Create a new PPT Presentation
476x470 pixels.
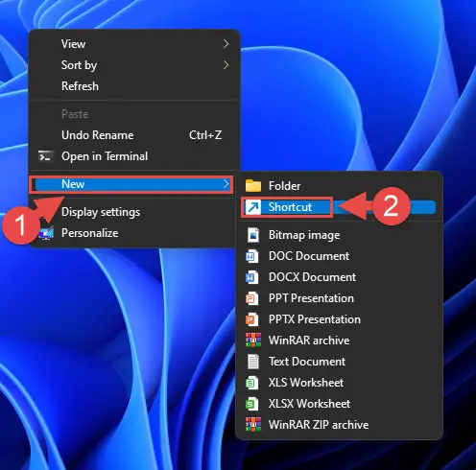tap(339, 298)
